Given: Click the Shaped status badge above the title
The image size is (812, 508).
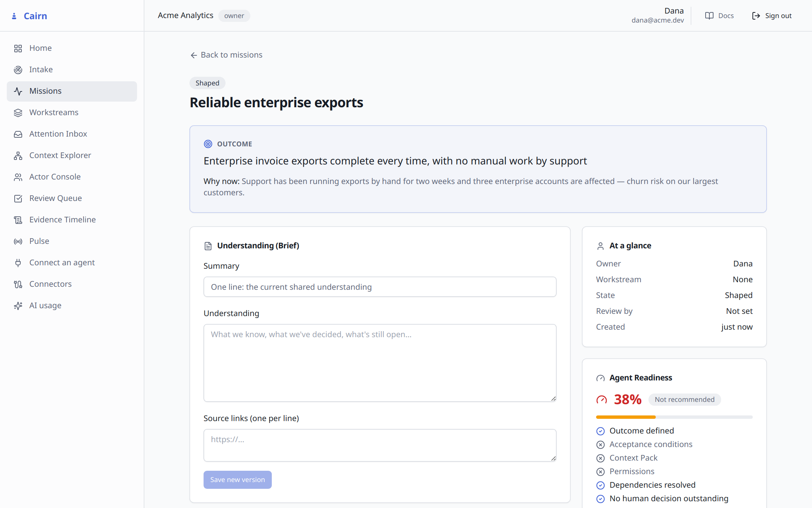Looking at the screenshot, I should coord(208,83).
